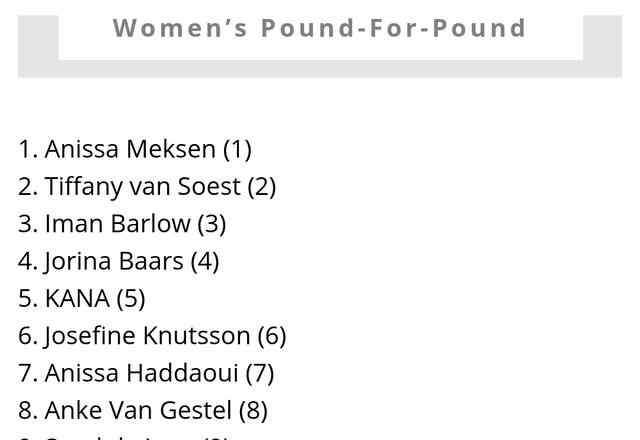Screen dimensions: 640x440
Task: Select the "(2)" beside Tiffany van Soest
Action: 261,186
